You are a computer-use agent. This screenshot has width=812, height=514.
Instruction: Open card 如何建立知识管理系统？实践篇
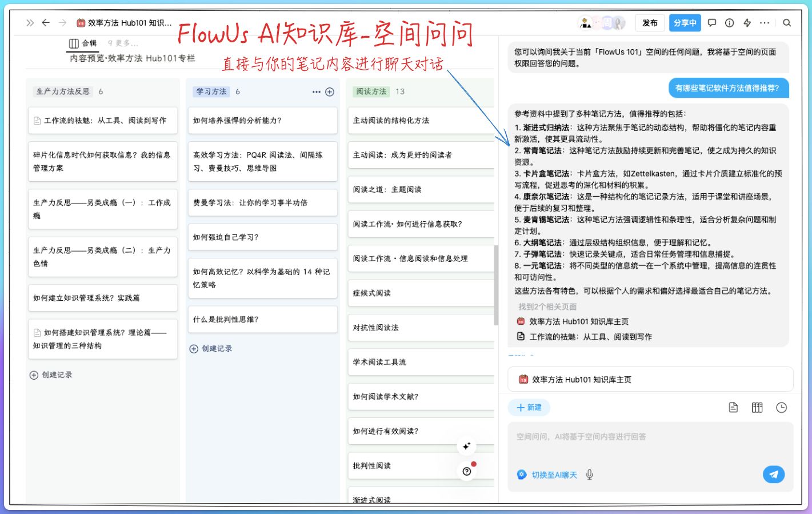[x=103, y=298]
